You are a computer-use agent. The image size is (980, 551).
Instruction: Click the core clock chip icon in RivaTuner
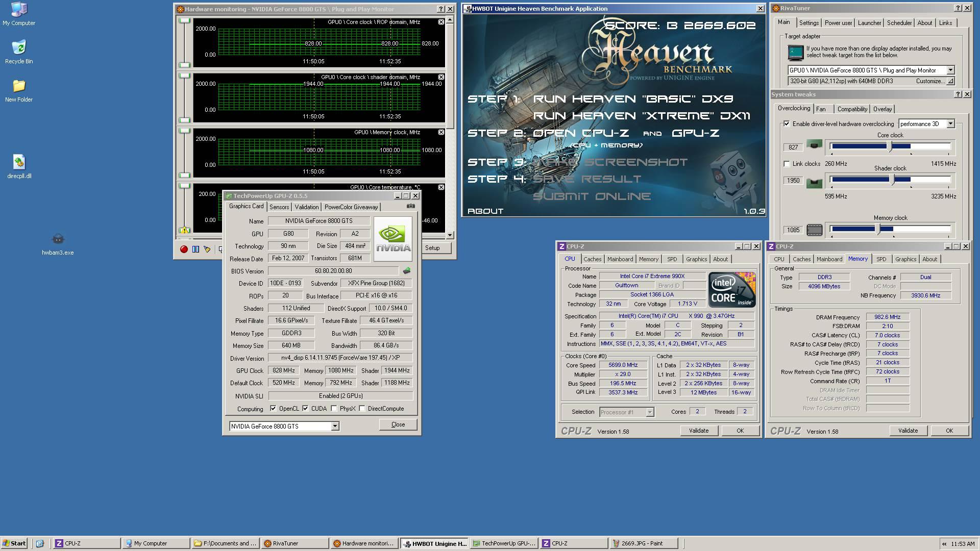click(814, 145)
